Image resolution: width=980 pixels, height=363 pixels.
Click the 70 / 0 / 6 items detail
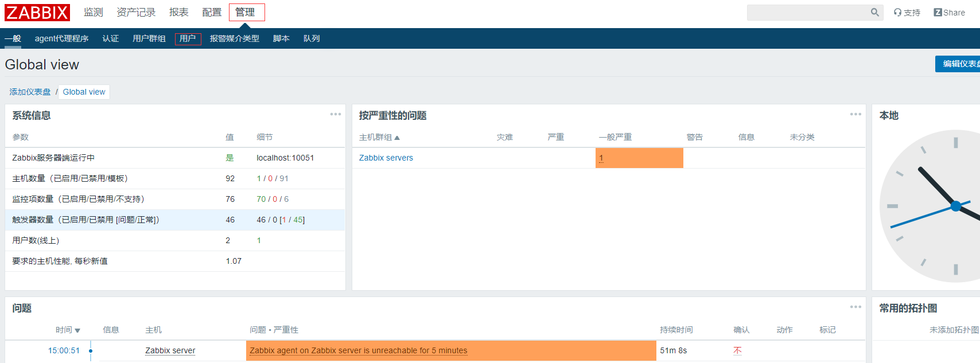(x=273, y=199)
